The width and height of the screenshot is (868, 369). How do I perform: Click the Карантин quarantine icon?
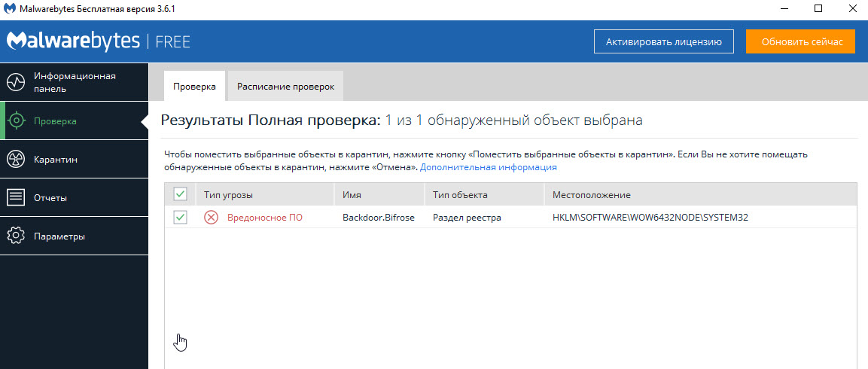point(16,160)
